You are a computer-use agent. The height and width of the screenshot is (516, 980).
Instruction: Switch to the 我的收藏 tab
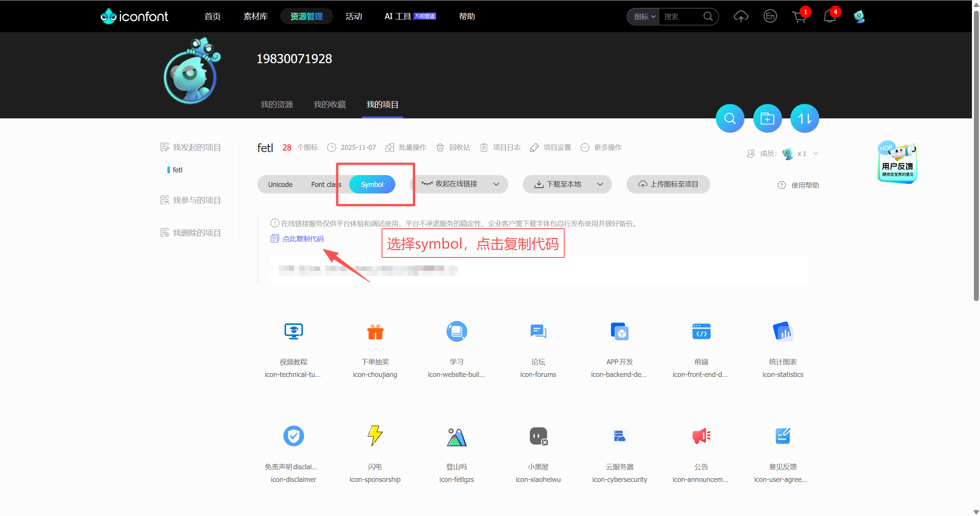[329, 104]
